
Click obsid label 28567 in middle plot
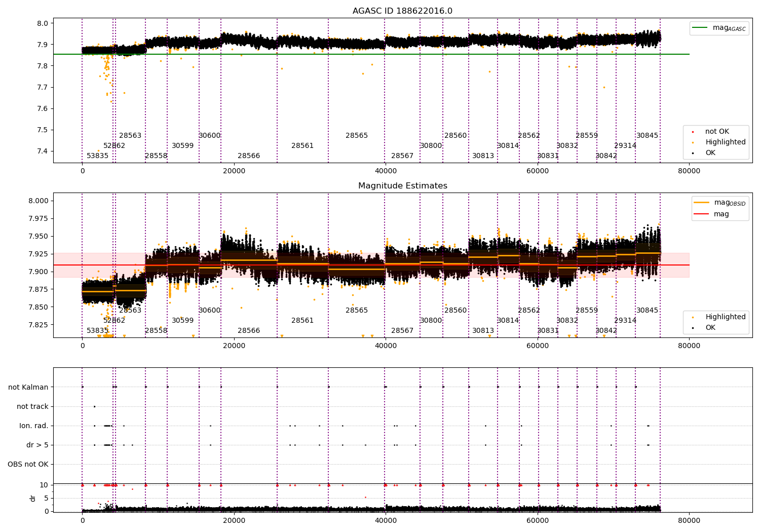402,331
